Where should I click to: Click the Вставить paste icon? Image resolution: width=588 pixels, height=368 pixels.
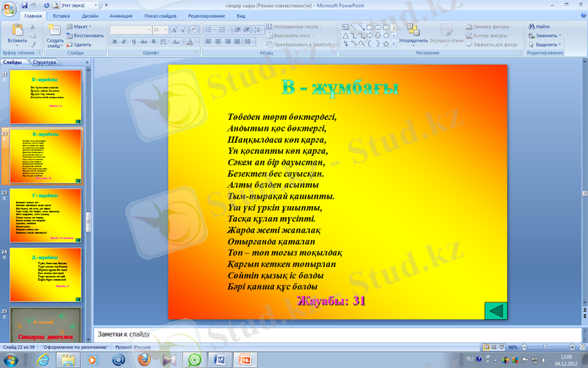[17, 32]
